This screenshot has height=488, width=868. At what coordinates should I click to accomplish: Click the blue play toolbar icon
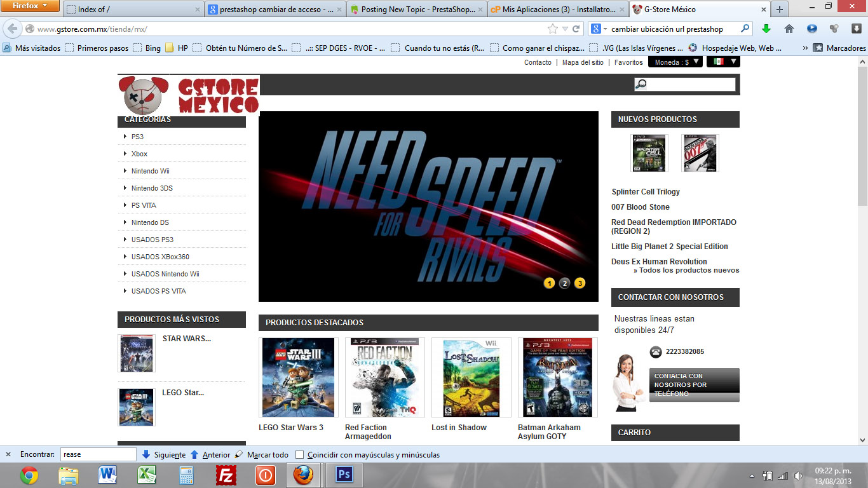pos(812,29)
